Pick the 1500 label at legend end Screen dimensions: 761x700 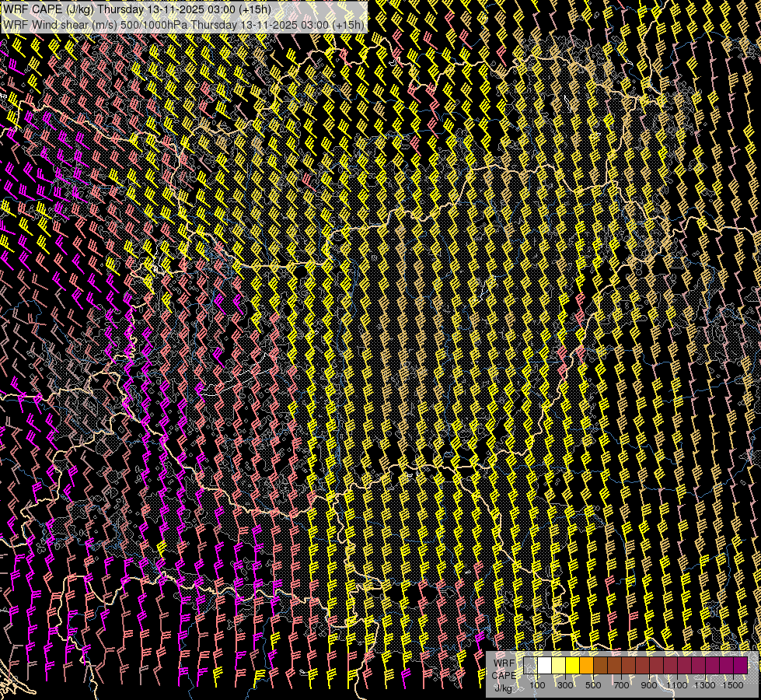coord(732,685)
